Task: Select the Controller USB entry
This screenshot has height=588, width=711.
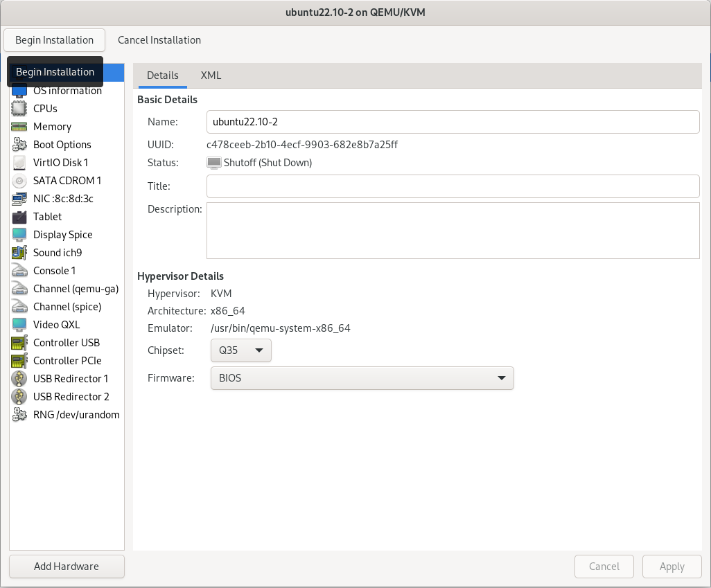Action: point(67,343)
